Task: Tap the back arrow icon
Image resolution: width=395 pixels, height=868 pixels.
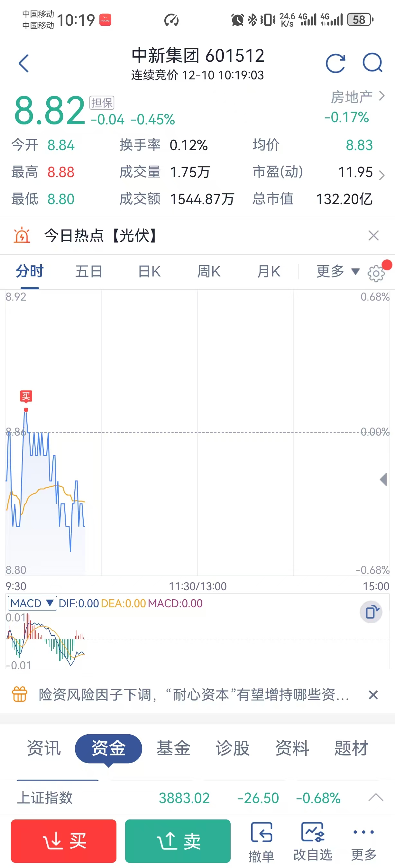Action: click(23, 63)
